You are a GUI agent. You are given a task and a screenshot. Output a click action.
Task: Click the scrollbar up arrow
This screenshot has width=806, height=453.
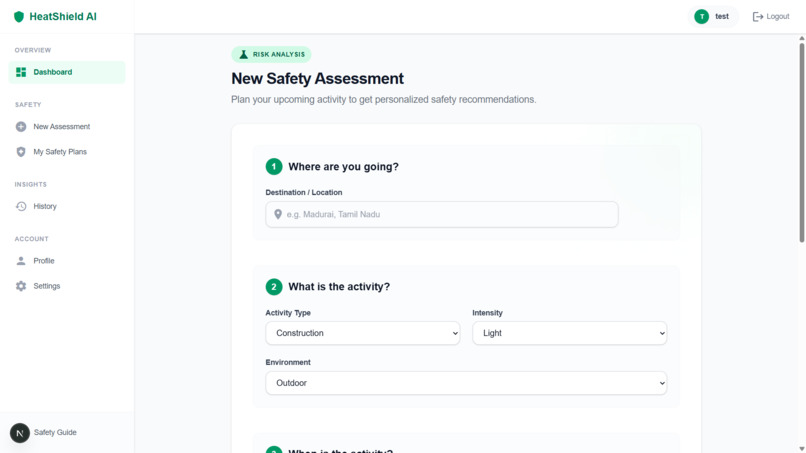click(x=801, y=38)
